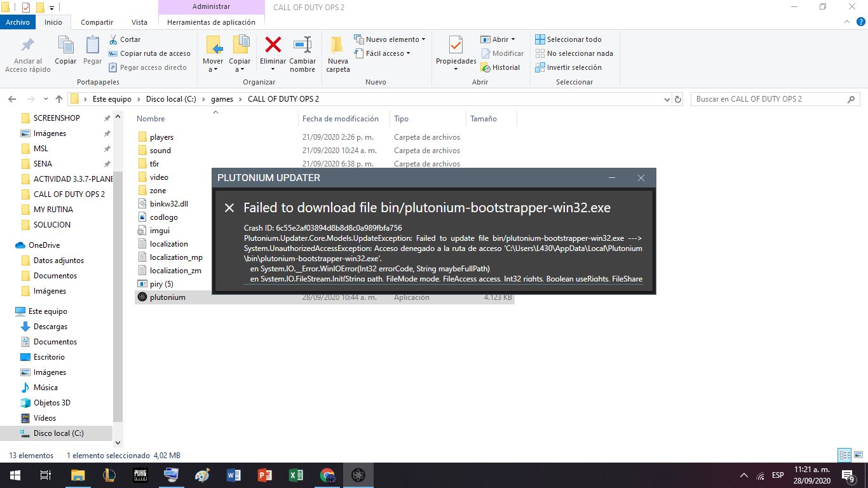Click Copiar ruta de acceso
868x488 pixels.
pos(149,53)
